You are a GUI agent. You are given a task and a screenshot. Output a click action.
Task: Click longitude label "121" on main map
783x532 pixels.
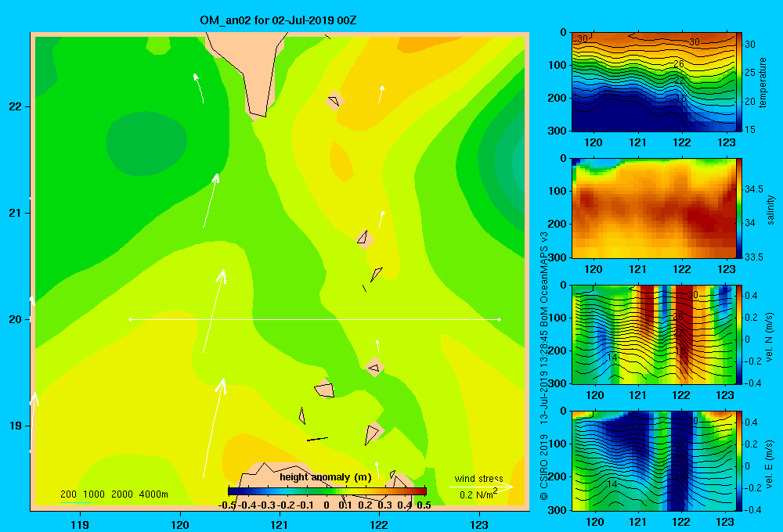tap(280, 524)
